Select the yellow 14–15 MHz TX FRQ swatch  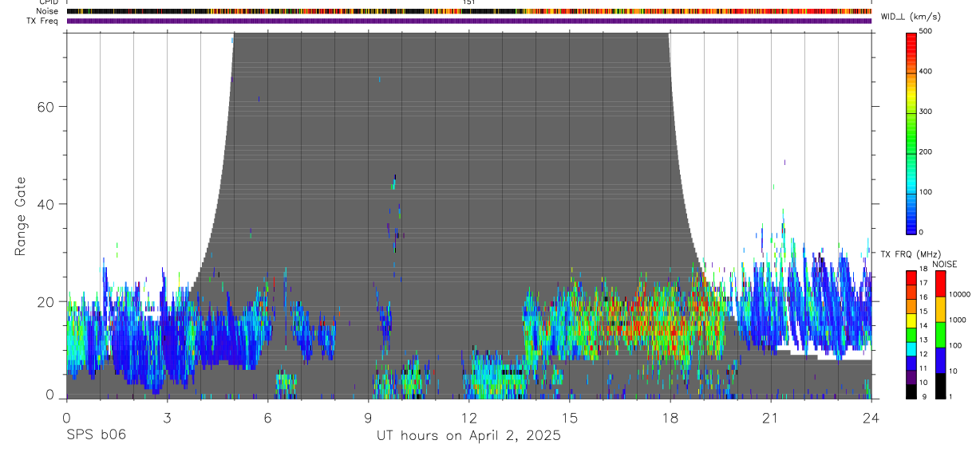pyautogui.click(x=911, y=320)
